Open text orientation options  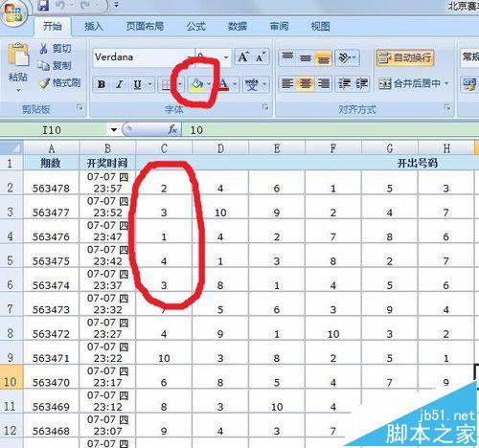tap(347, 57)
